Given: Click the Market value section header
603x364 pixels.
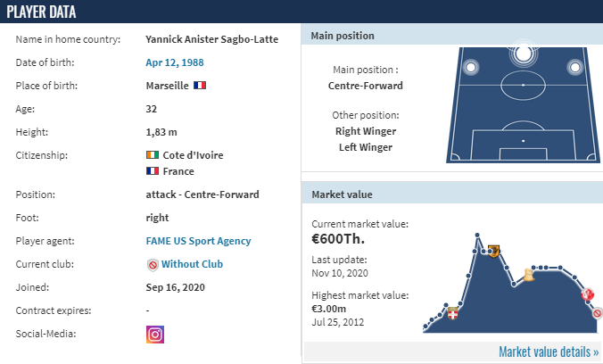Looking at the screenshot, I should click(x=452, y=194).
